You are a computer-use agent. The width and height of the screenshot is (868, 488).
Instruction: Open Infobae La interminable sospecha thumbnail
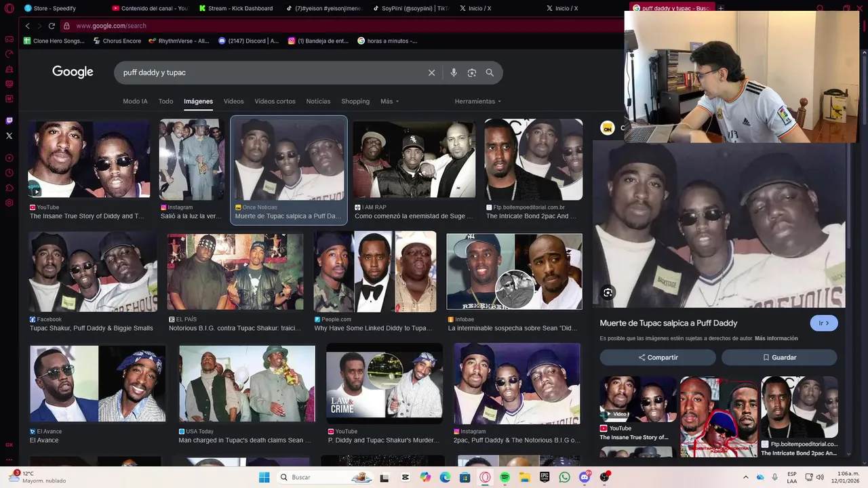coord(514,272)
